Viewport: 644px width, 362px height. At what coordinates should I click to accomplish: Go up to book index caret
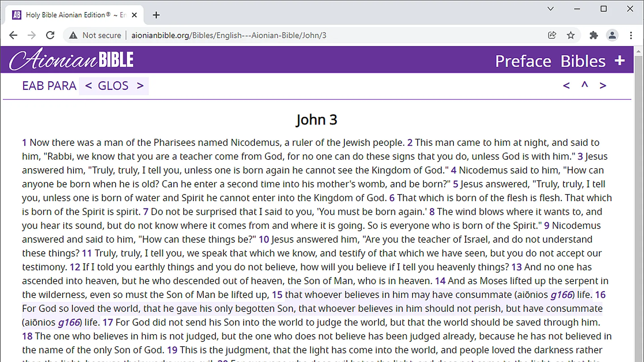pyautogui.click(x=585, y=85)
